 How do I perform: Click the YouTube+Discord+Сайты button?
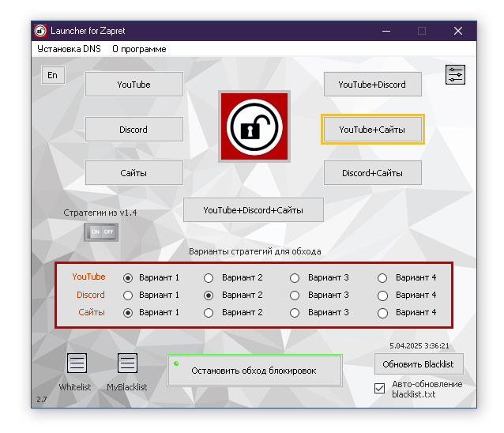click(x=254, y=210)
